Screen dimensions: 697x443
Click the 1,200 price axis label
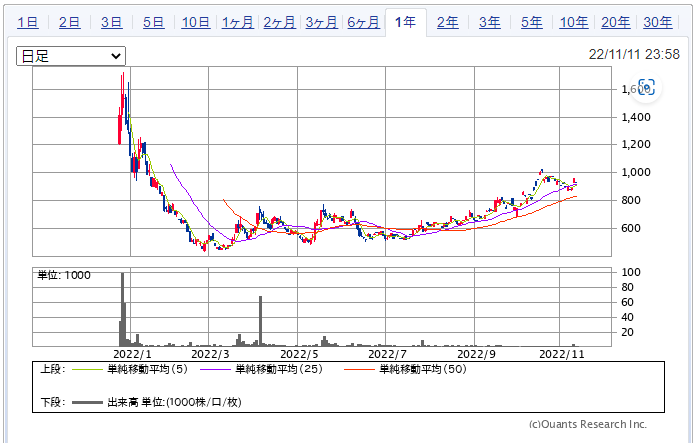pos(636,144)
